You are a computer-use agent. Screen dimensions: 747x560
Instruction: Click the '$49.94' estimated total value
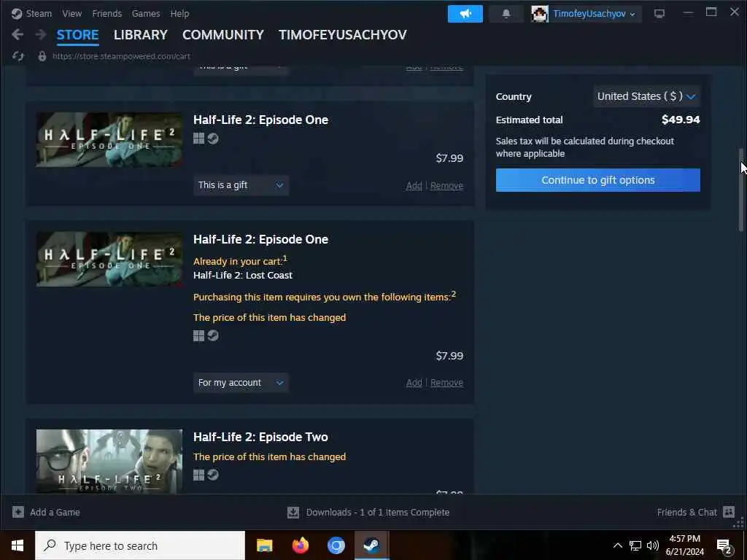pyautogui.click(x=681, y=120)
